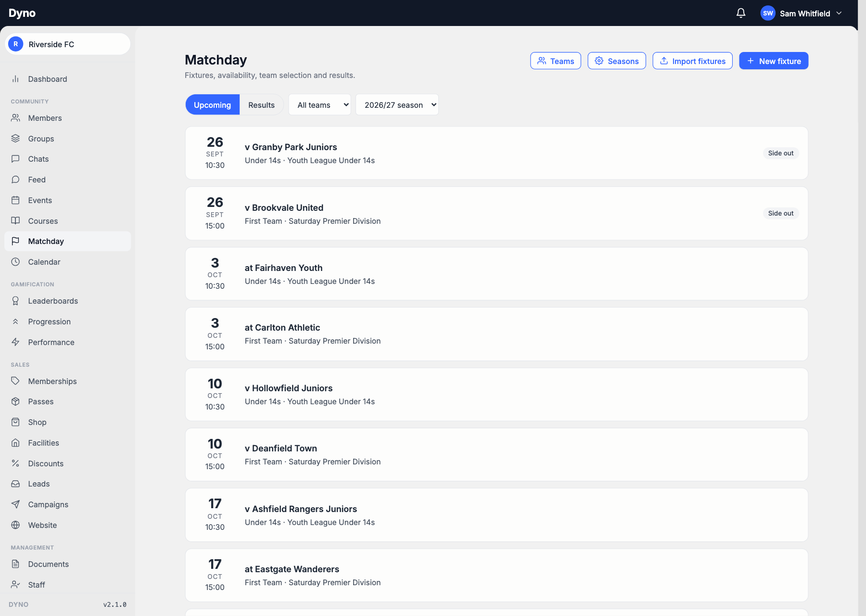866x616 pixels.
Task: Click the Memberships tag icon
Action: point(15,381)
